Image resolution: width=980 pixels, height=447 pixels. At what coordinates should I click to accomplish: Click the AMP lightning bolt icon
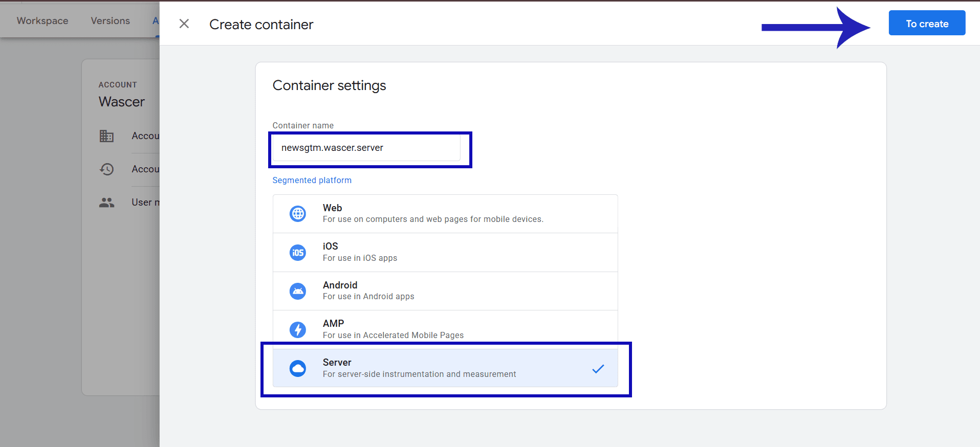[x=298, y=329]
